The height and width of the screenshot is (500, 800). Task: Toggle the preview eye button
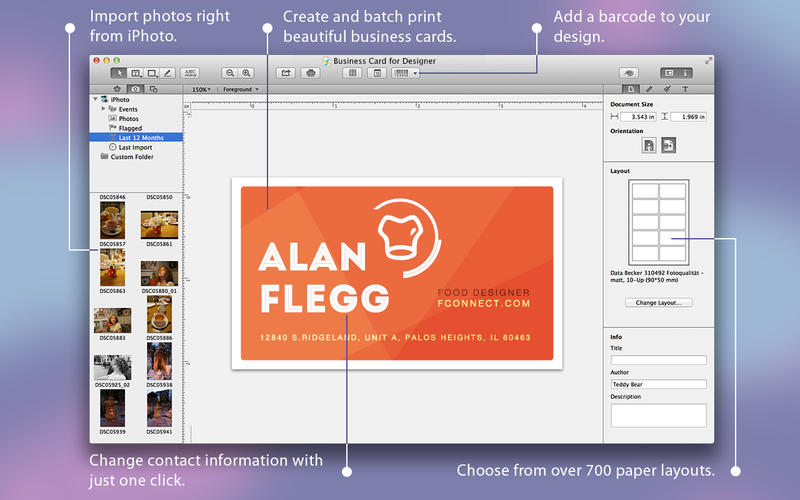629,73
